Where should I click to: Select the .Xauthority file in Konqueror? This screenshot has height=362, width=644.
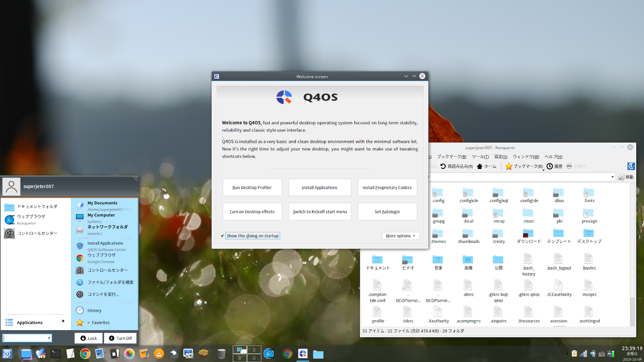tap(438, 315)
